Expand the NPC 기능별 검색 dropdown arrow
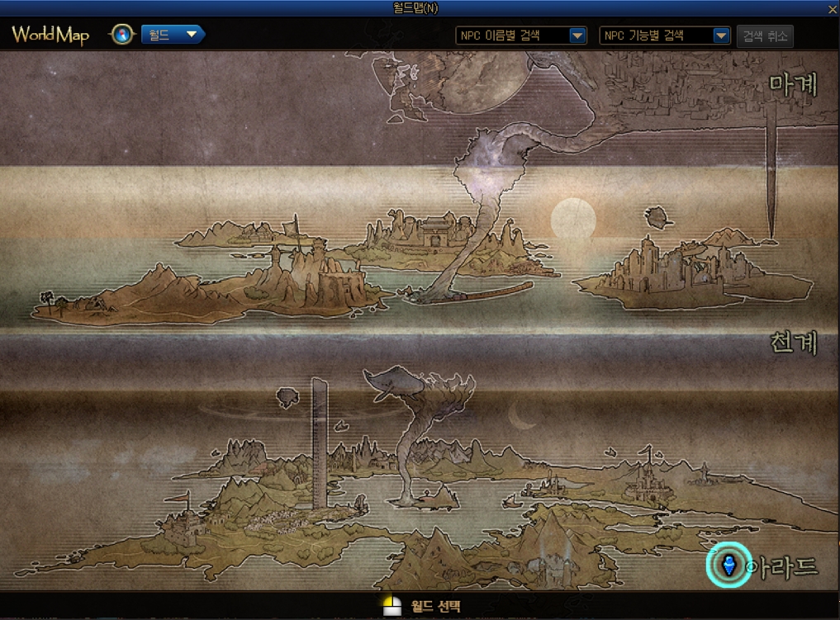Screen dimensions: 840x620 click(x=721, y=35)
